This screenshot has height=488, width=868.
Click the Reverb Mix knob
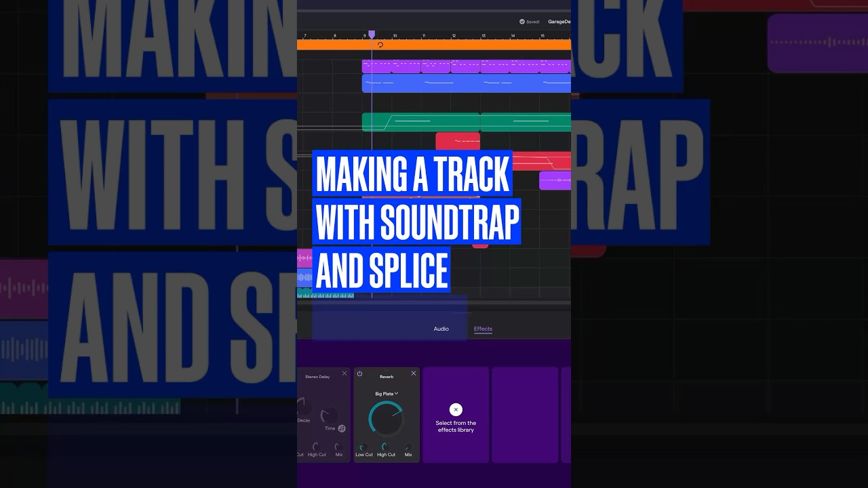pyautogui.click(x=408, y=447)
